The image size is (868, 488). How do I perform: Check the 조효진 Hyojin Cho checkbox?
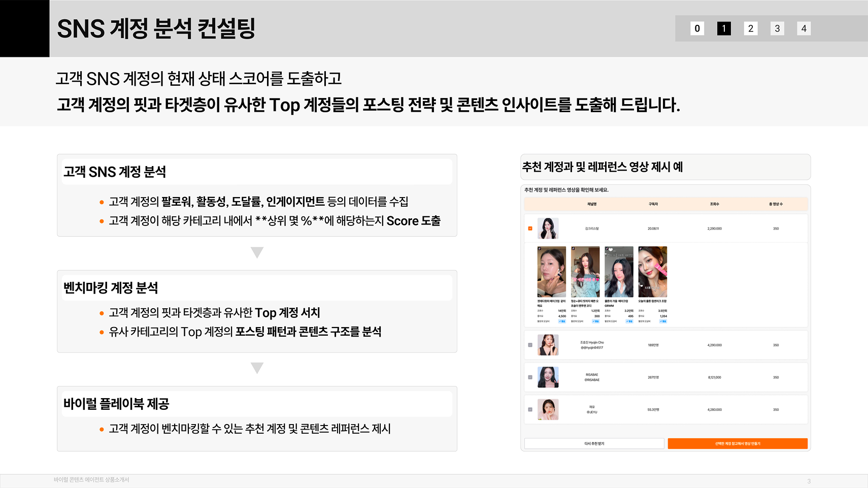[530, 345]
